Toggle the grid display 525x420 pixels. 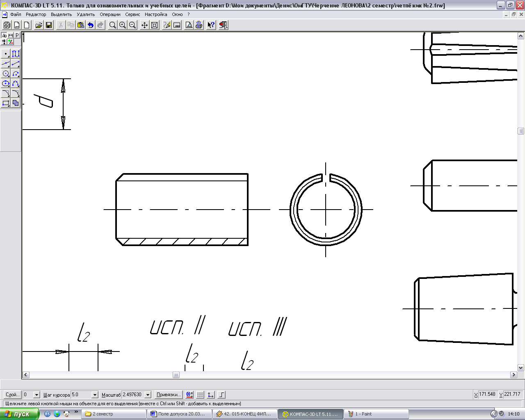point(200,395)
